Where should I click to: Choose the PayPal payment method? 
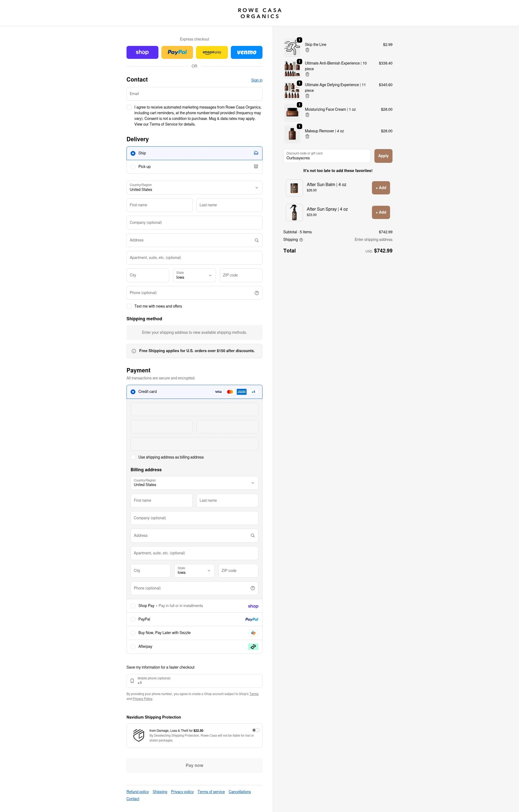(133, 619)
